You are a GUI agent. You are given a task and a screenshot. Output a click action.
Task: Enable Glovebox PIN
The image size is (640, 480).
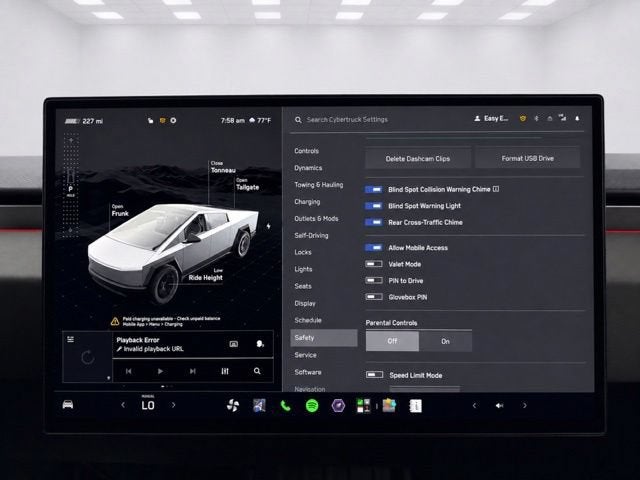[x=373, y=297]
